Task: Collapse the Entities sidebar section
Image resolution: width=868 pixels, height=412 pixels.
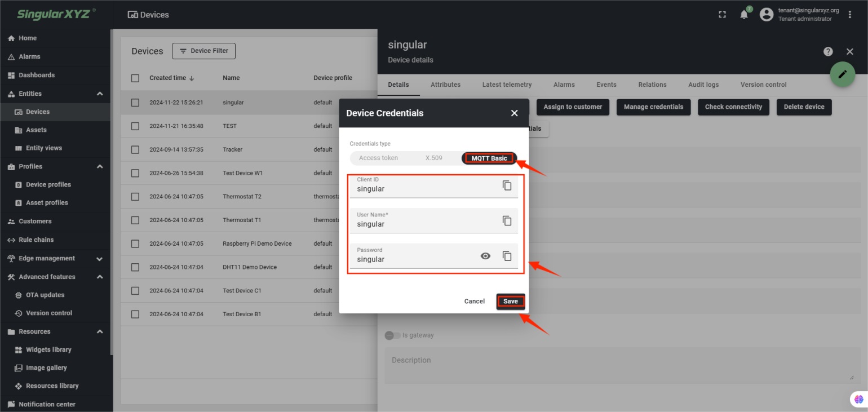Action: [100, 94]
